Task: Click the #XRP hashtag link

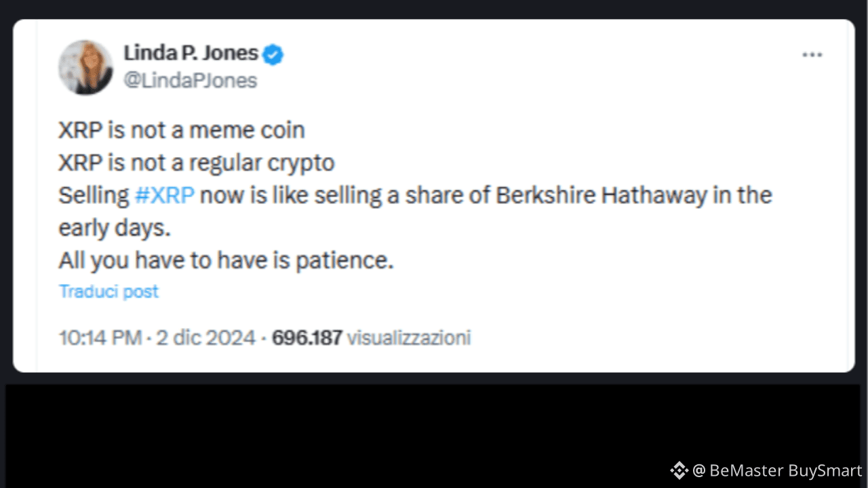Action: click(165, 195)
